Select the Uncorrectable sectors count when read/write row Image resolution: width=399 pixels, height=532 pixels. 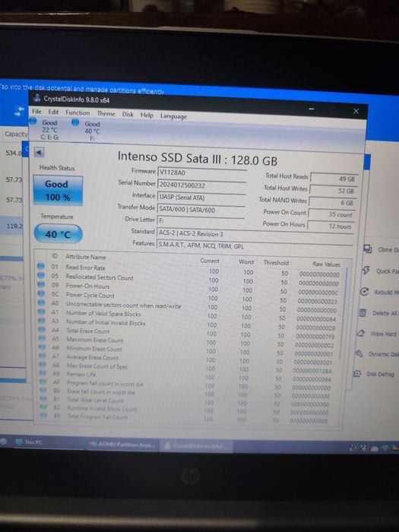188,306
